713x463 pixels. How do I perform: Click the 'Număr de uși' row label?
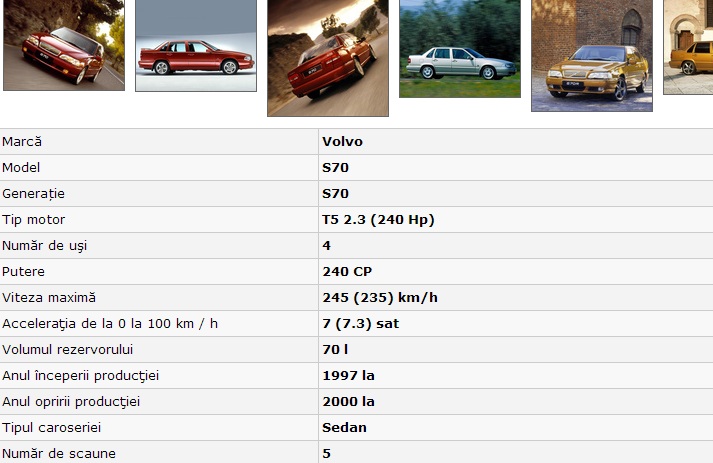click(x=44, y=246)
